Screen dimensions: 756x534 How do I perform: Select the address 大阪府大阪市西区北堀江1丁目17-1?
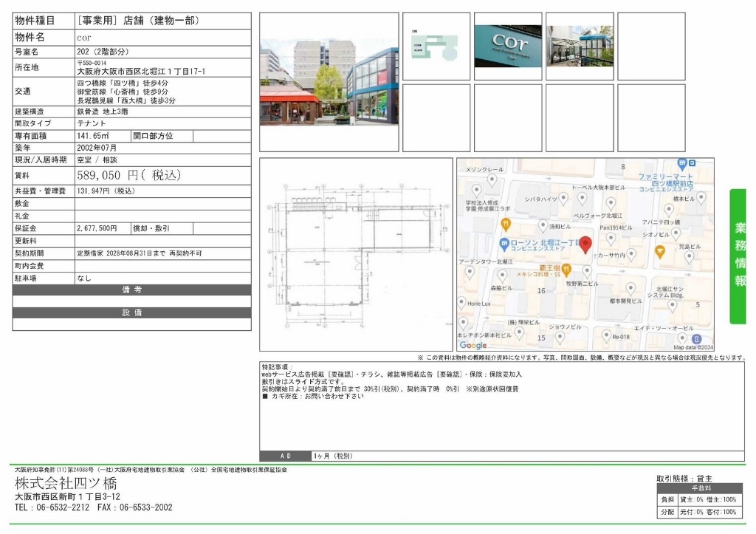pos(141,72)
